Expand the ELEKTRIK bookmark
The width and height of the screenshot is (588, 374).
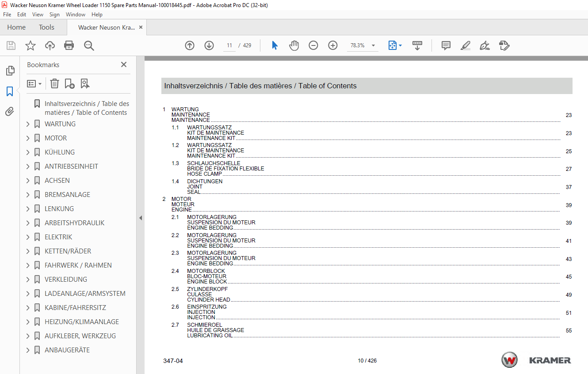28,237
